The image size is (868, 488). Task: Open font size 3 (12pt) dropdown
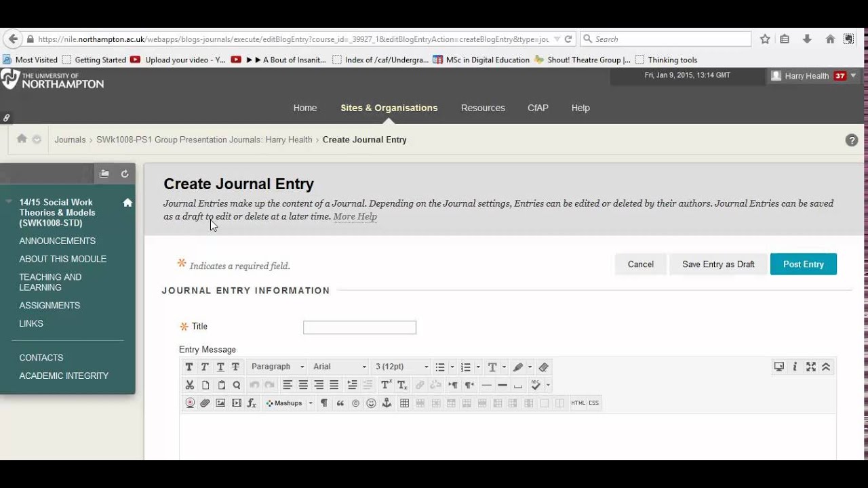pyautogui.click(x=401, y=367)
